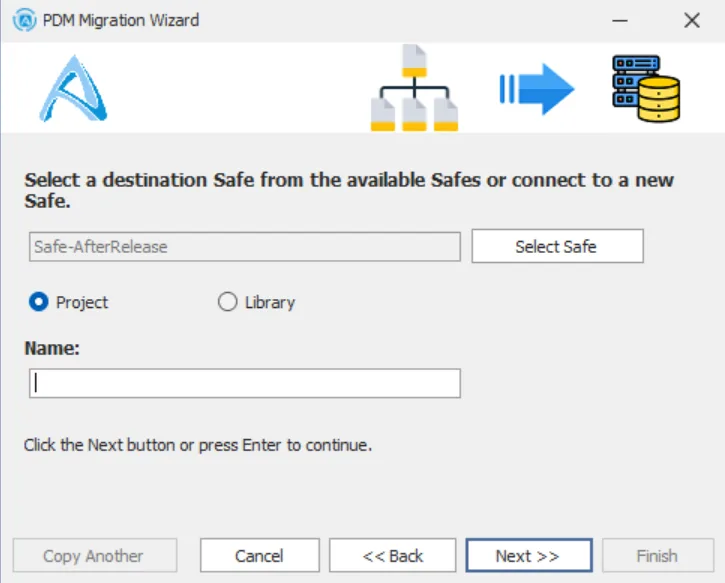Select the Project radio button
Screen dimensions: 725x583
point(38,302)
